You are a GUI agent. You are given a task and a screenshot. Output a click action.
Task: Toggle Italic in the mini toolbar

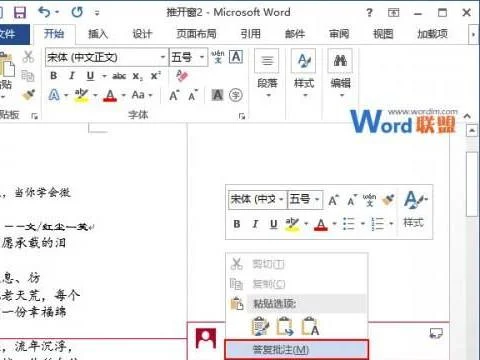[255, 224]
